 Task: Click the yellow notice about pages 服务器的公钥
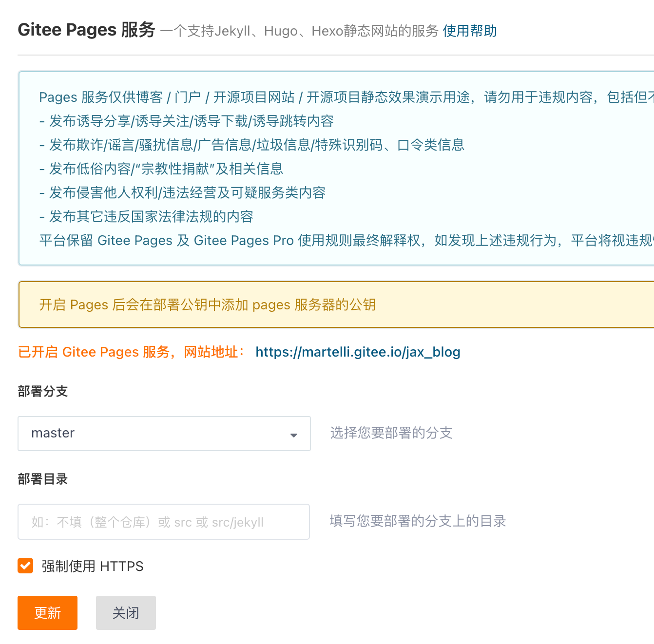tap(336, 304)
